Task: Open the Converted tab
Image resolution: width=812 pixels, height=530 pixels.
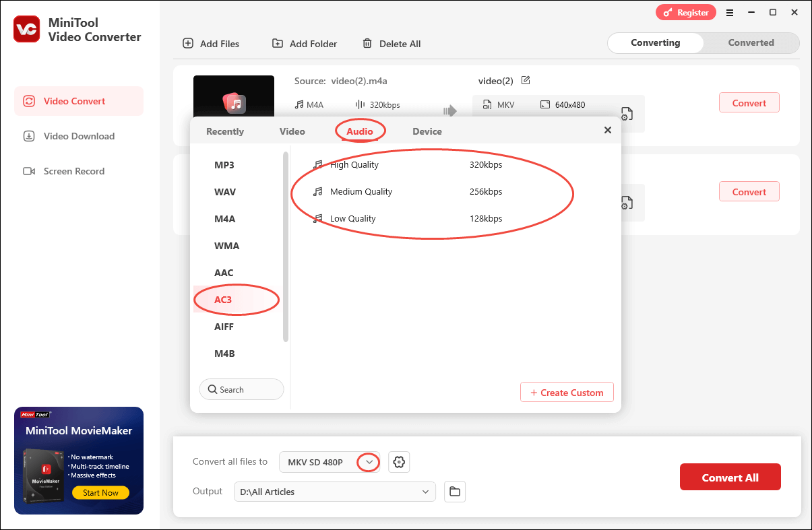Action: [751, 42]
